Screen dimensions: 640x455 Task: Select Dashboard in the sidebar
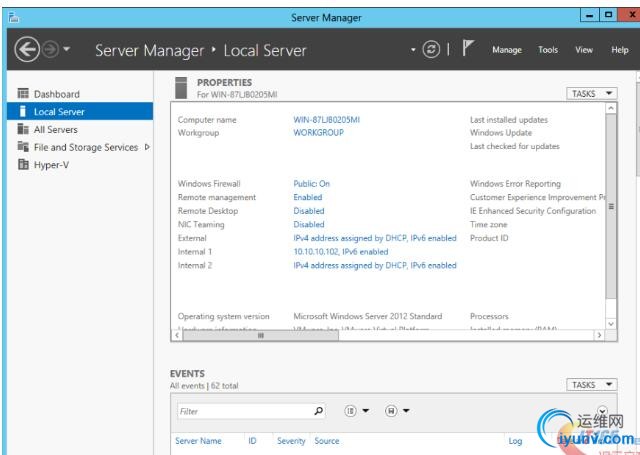click(x=56, y=94)
